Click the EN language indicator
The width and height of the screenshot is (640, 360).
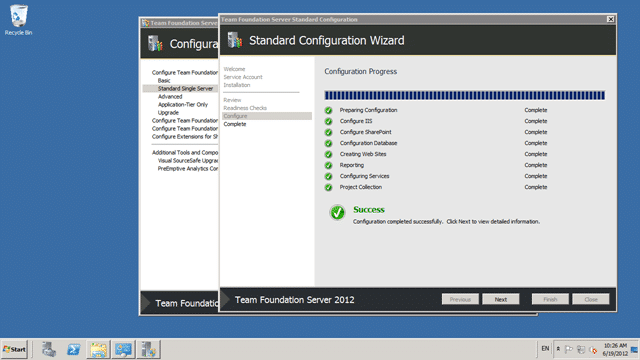point(545,349)
